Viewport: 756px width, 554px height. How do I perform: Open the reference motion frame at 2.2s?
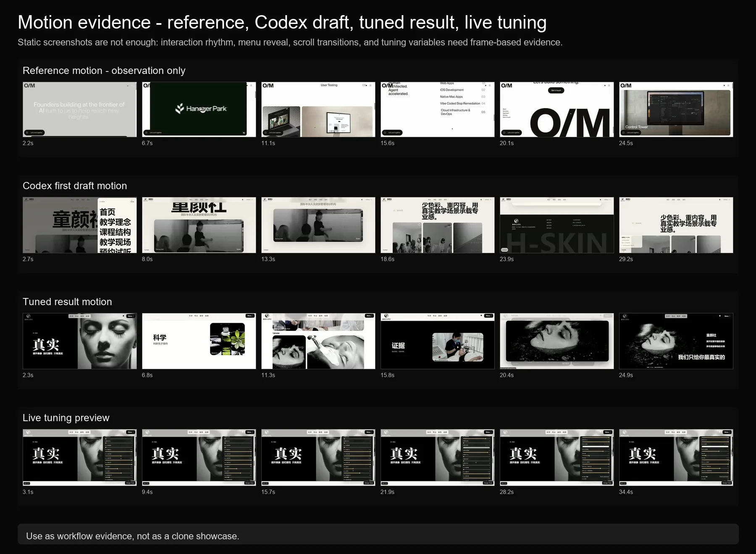click(80, 109)
